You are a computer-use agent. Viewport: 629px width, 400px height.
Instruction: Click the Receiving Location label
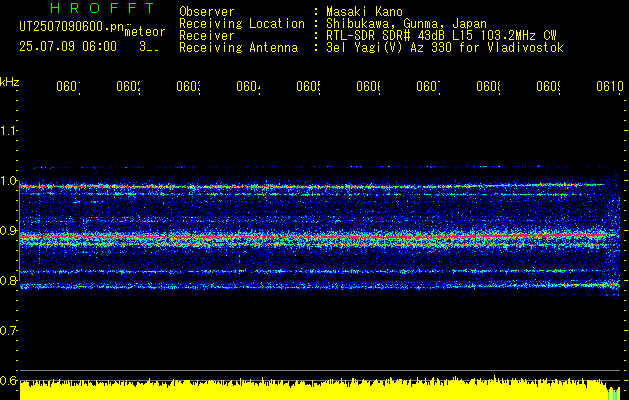click(x=242, y=24)
